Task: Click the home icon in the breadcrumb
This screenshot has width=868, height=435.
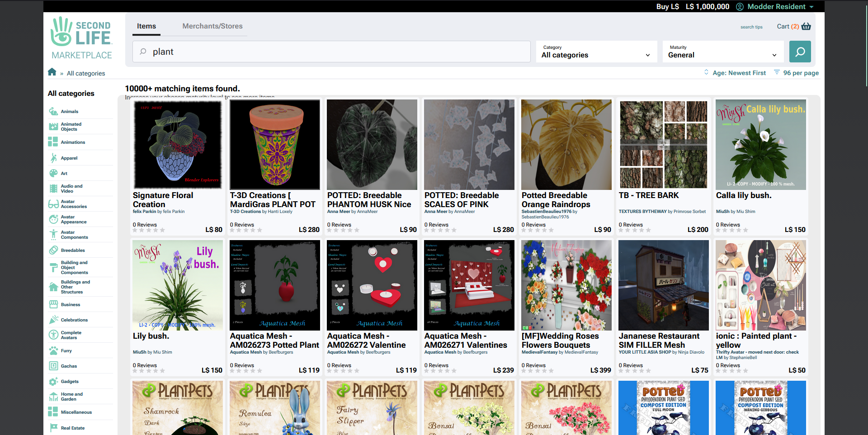Action: [52, 71]
